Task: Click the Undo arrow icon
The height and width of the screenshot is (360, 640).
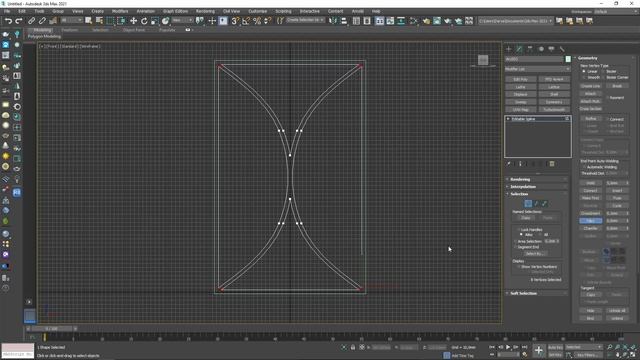Action: (8, 20)
